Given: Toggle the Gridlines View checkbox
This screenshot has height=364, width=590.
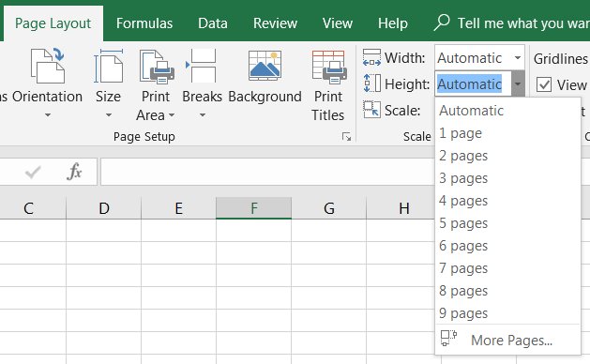Looking at the screenshot, I should (x=544, y=84).
